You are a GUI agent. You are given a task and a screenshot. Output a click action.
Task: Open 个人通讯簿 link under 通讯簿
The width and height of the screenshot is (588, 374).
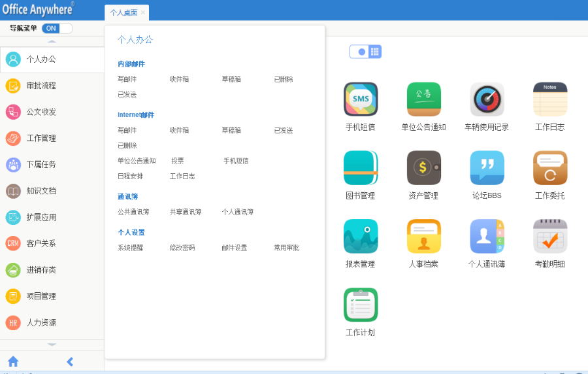pos(238,212)
